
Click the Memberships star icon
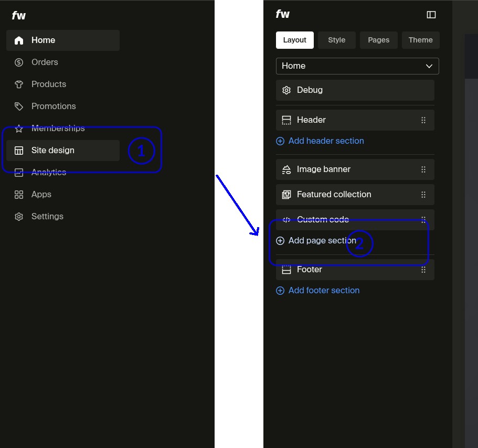coord(19,129)
